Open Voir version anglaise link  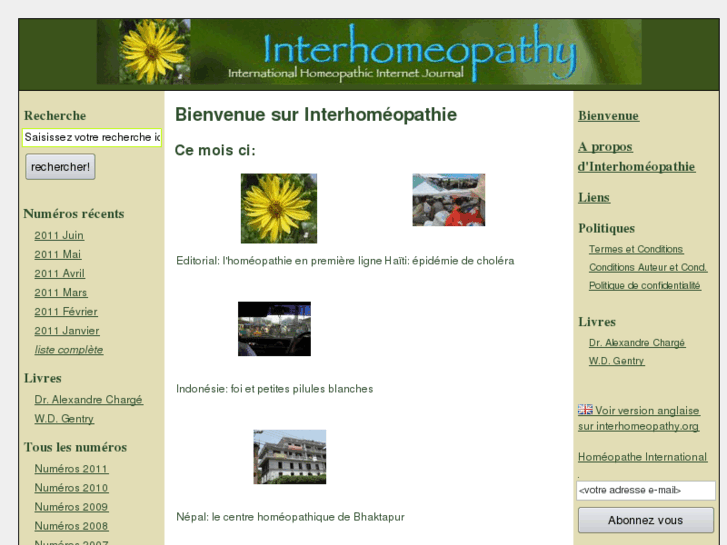click(x=639, y=418)
